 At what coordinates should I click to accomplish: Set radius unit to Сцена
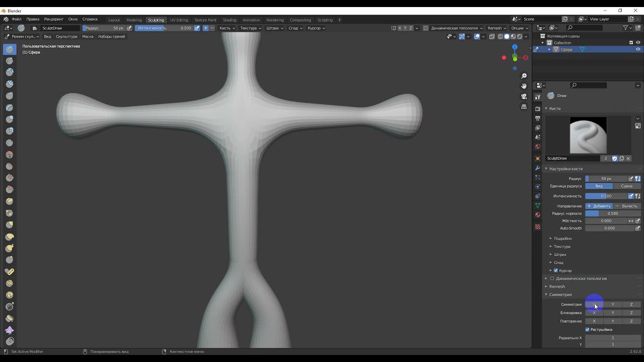[x=626, y=186]
